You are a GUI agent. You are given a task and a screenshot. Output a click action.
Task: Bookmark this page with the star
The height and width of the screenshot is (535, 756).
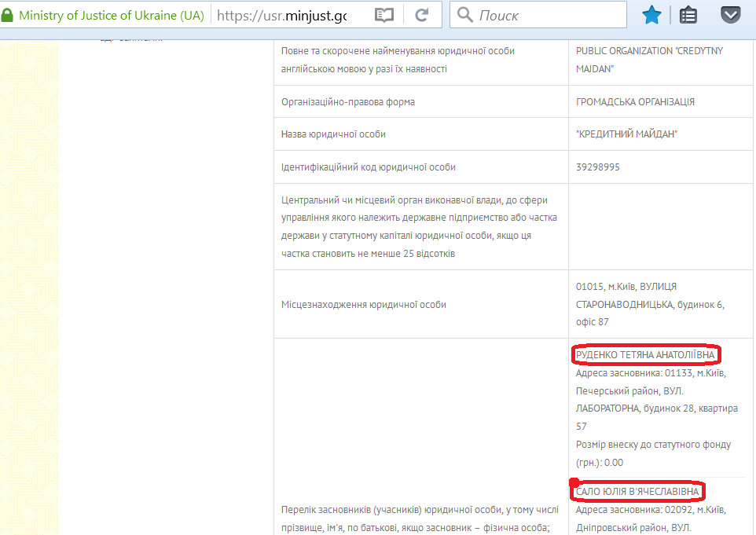click(x=651, y=15)
